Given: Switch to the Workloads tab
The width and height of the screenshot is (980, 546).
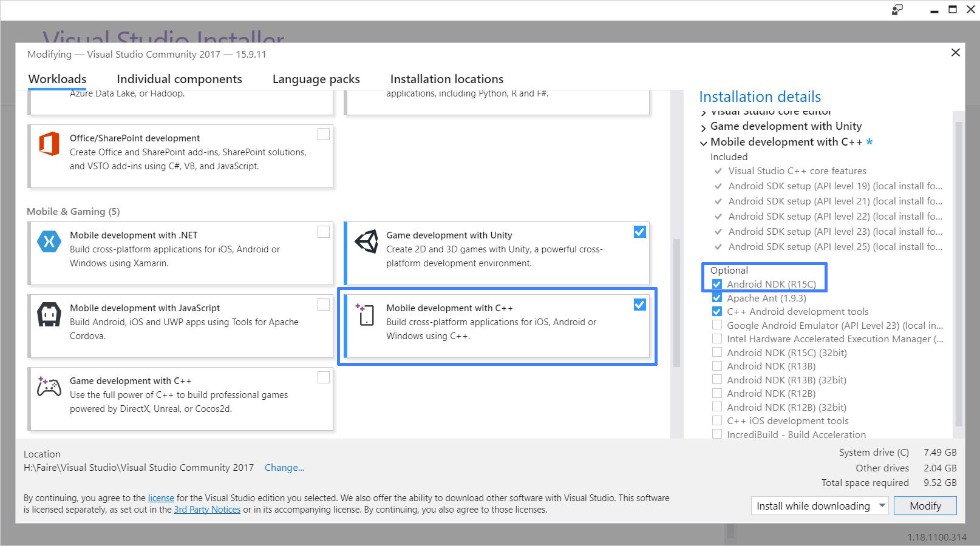Looking at the screenshot, I should 57,79.
